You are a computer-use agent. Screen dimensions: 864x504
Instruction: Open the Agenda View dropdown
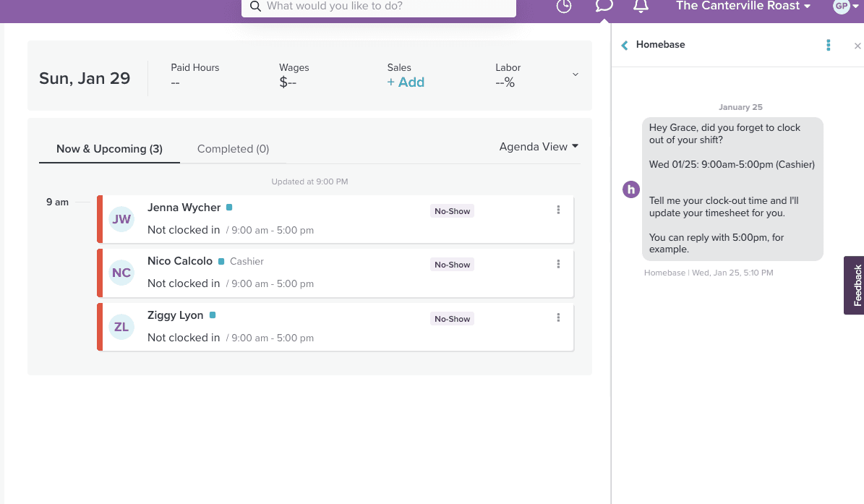click(x=539, y=147)
